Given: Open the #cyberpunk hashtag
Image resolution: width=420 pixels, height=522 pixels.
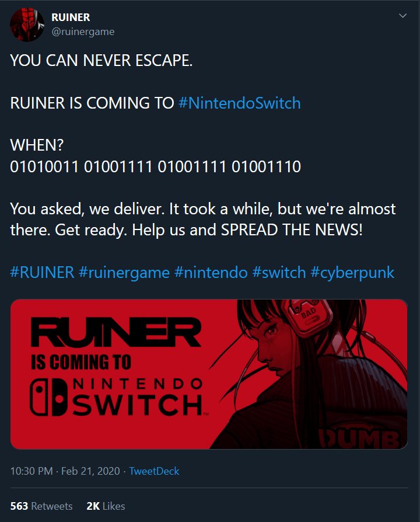Looking at the screenshot, I should 352,272.
